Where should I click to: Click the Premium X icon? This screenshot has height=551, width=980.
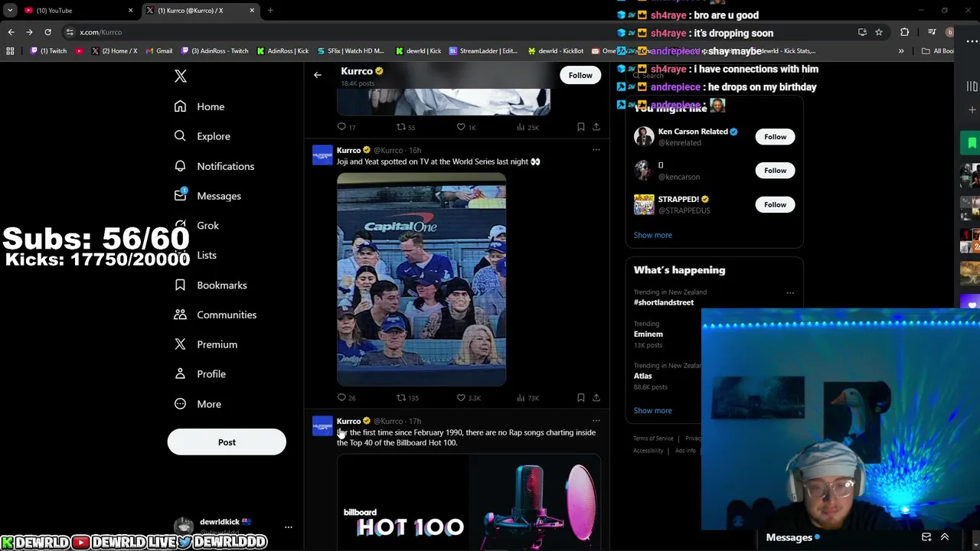click(x=180, y=344)
